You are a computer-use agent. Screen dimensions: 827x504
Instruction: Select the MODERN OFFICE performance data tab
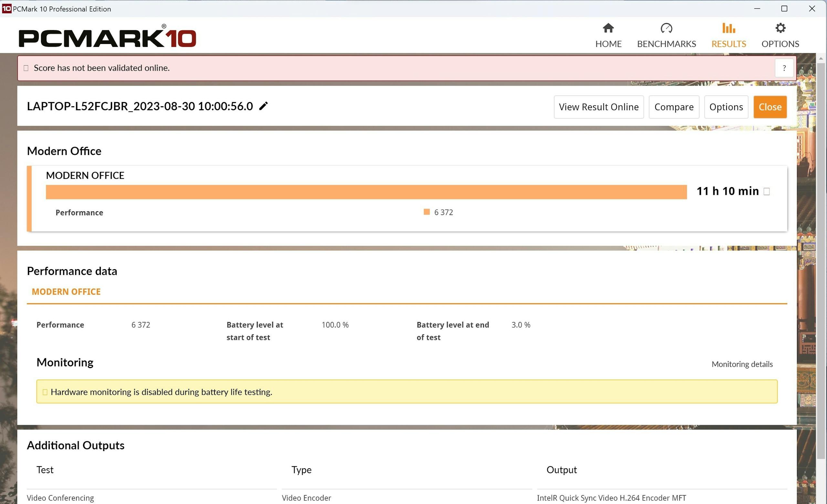66,292
